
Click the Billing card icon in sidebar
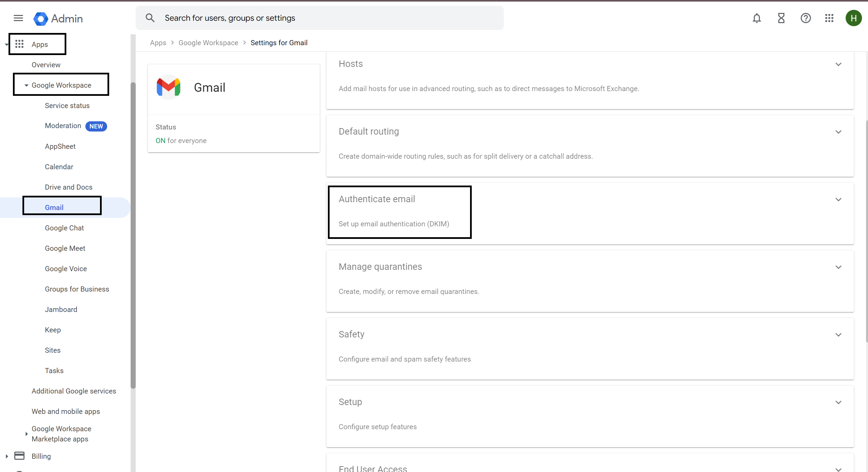19,456
